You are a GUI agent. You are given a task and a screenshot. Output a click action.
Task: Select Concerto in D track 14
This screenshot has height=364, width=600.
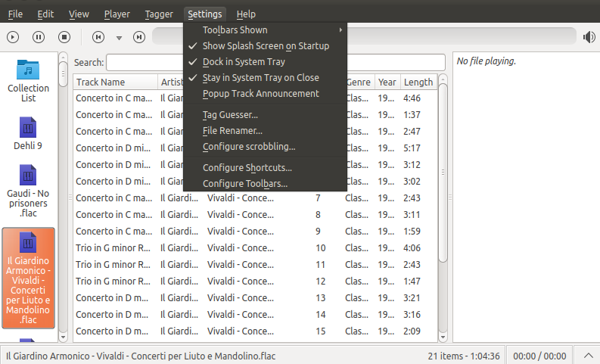click(x=255, y=315)
